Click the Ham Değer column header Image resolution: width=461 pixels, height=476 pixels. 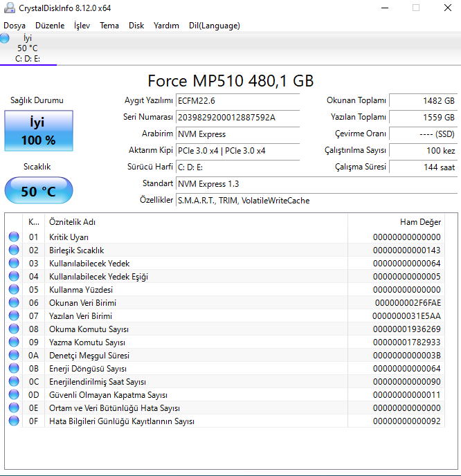pyautogui.click(x=396, y=222)
